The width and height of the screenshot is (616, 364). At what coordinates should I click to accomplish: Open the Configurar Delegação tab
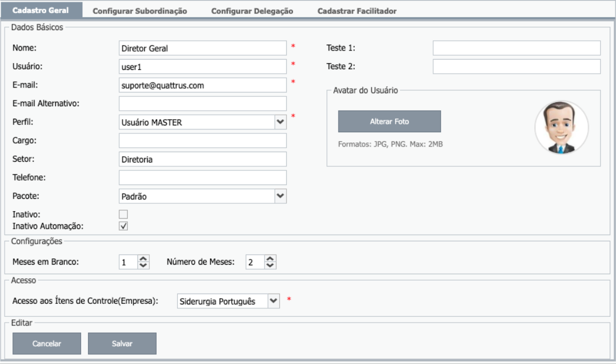click(252, 11)
